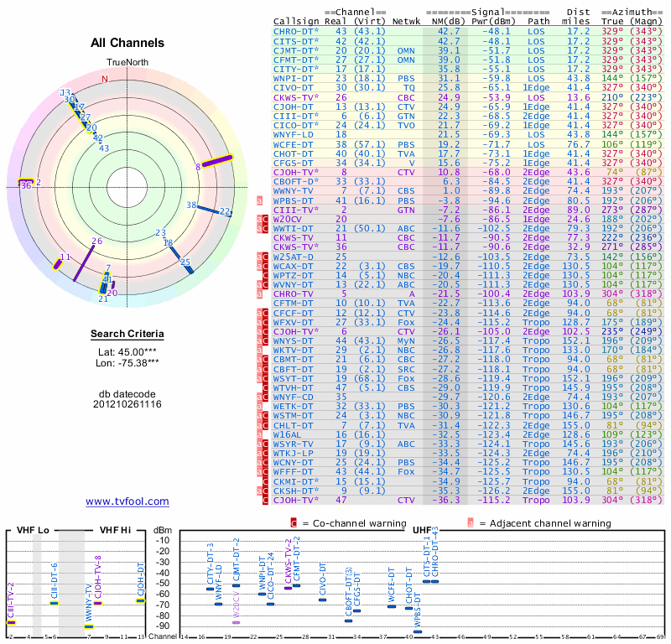Image resolution: width=671 pixels, height=644 pixels.
Task: Click the co-channel warning legend icon
Action: tap(294, 523)
